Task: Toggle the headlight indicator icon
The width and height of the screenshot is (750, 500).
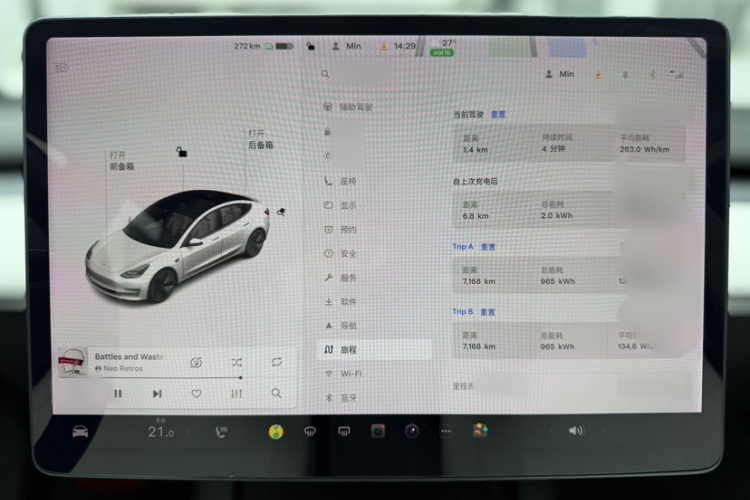Action: (x=61, y=67)
